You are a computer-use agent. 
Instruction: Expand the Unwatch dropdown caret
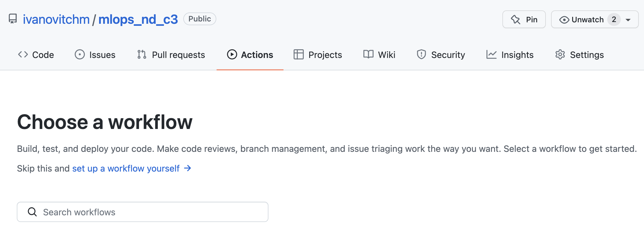628,20
